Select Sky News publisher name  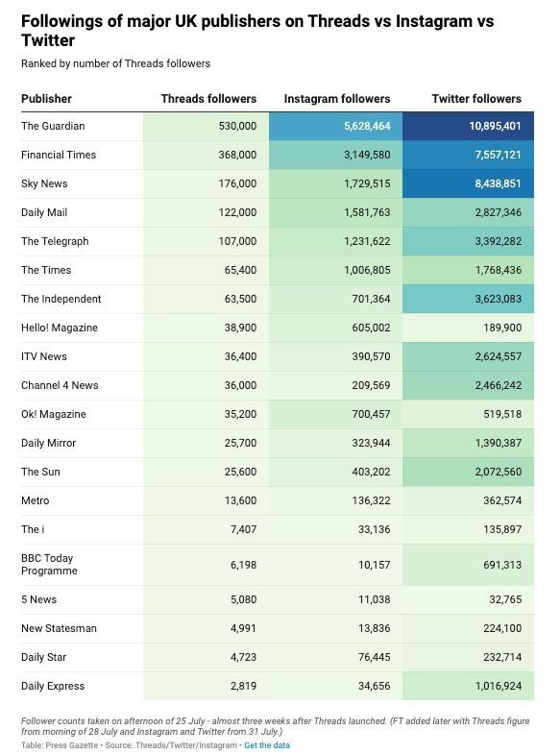click(x=44, y=183)
